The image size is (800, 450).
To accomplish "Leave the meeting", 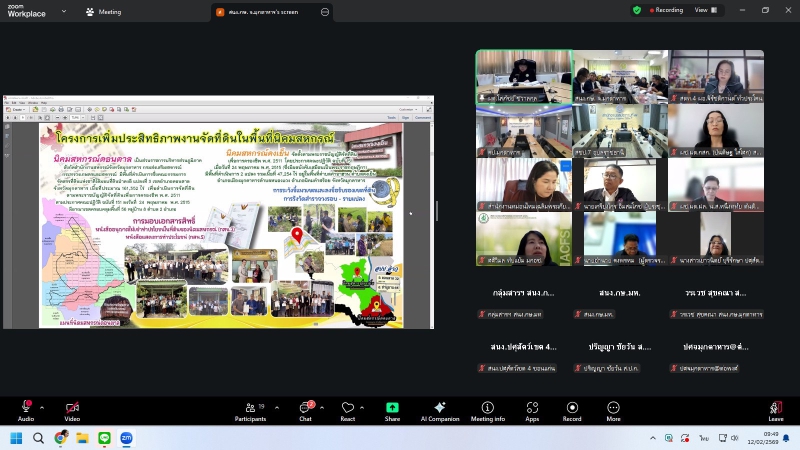I will [775, 410].
